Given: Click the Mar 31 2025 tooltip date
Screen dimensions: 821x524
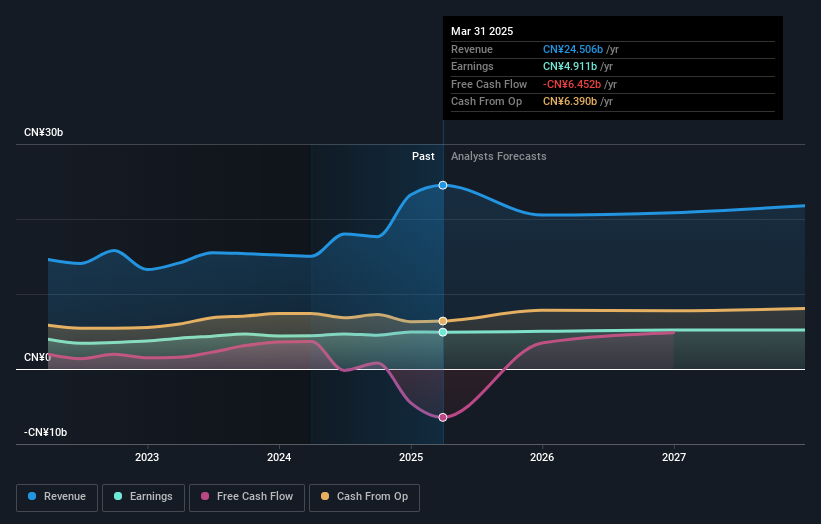Looking at the screenshot, I should click(482, 31).
